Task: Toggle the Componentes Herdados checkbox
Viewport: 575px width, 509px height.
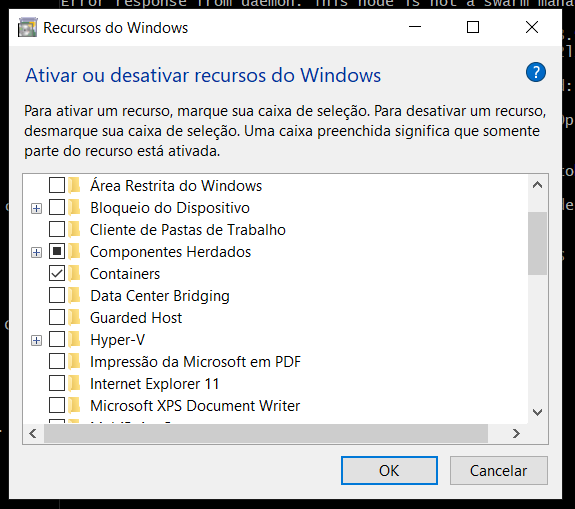Action: (x=57, y=252)
